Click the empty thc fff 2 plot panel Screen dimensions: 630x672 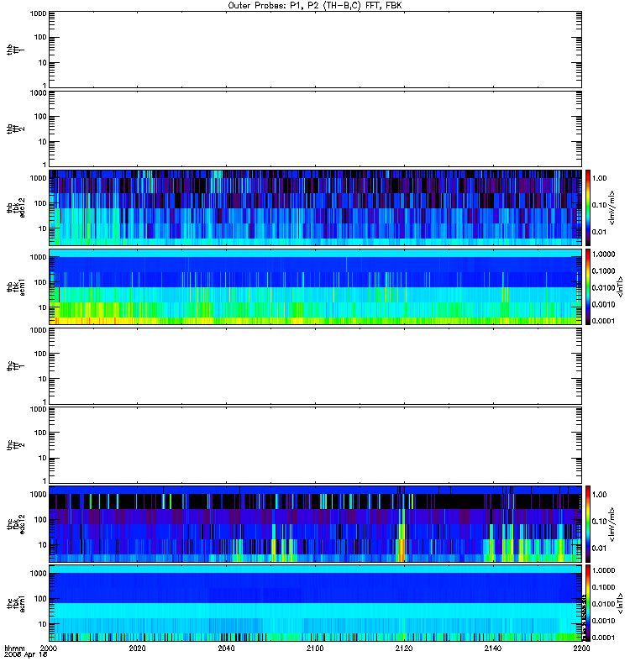point(316,445)
